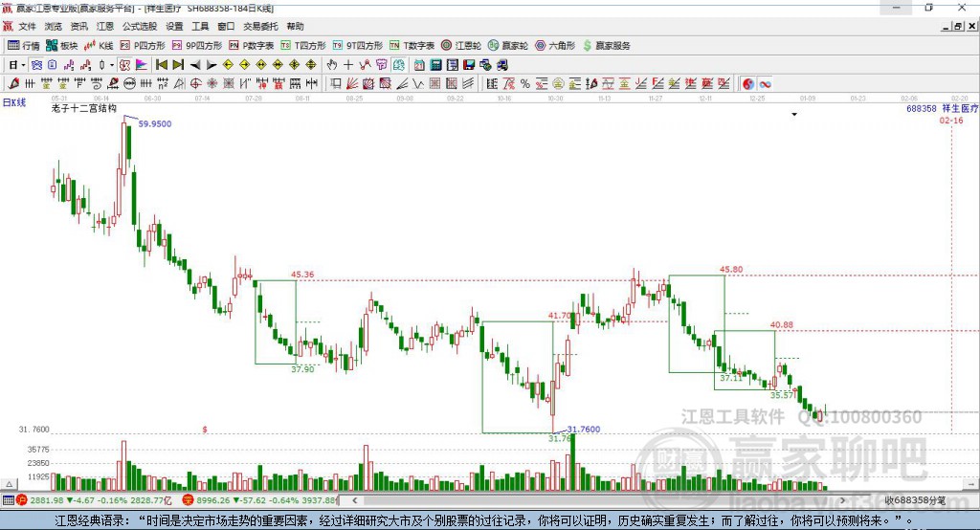Click the 老子十二宫结构 title text
This screenshot has width=980, height=530.
pos(84,108)
